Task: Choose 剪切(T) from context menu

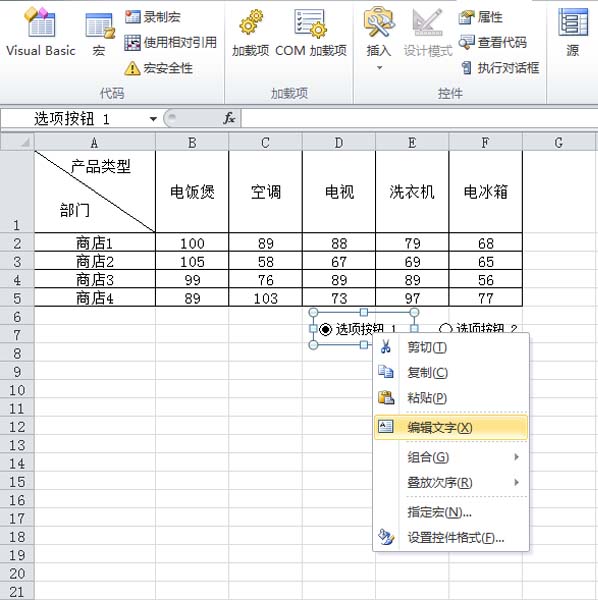Action: [451, 347]
